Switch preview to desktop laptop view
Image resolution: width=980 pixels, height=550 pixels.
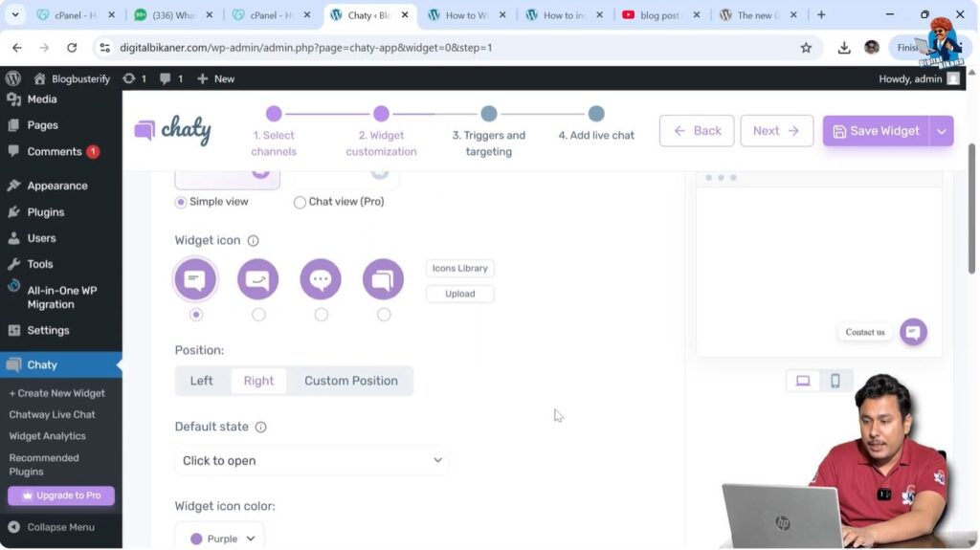pos(803,381)
